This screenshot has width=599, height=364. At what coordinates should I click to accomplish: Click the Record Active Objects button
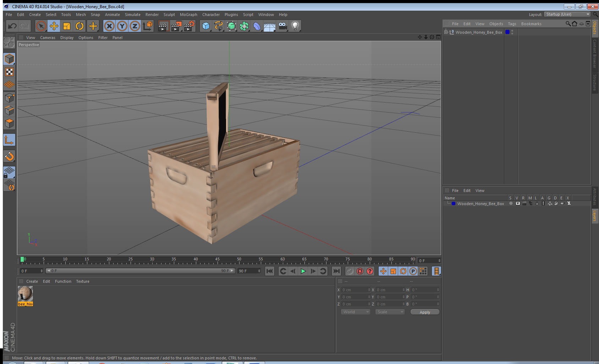(350, 271)
